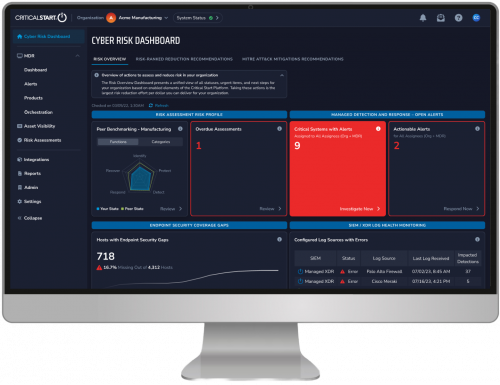Open Risk-Ranked Reduction Recommendations tab
Screen dimensions: 500x385
[x=184, y=59]
